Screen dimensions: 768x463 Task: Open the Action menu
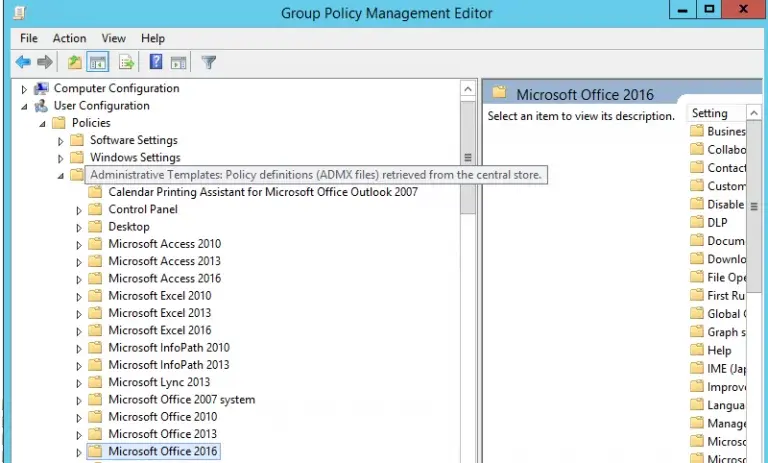pyautogui.click(x=69, y=38)
